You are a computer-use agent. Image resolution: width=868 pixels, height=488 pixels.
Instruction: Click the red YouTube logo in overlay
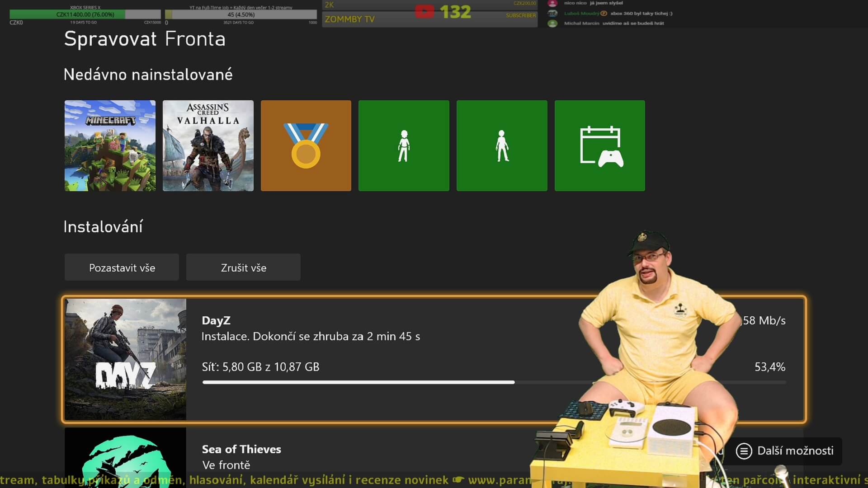[425, 12]
